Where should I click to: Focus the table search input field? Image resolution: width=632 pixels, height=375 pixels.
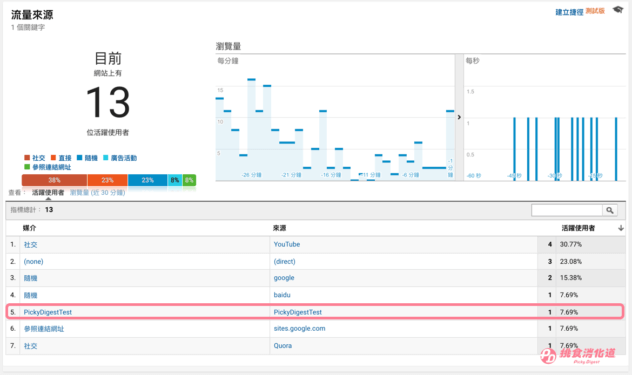[567, 210]
